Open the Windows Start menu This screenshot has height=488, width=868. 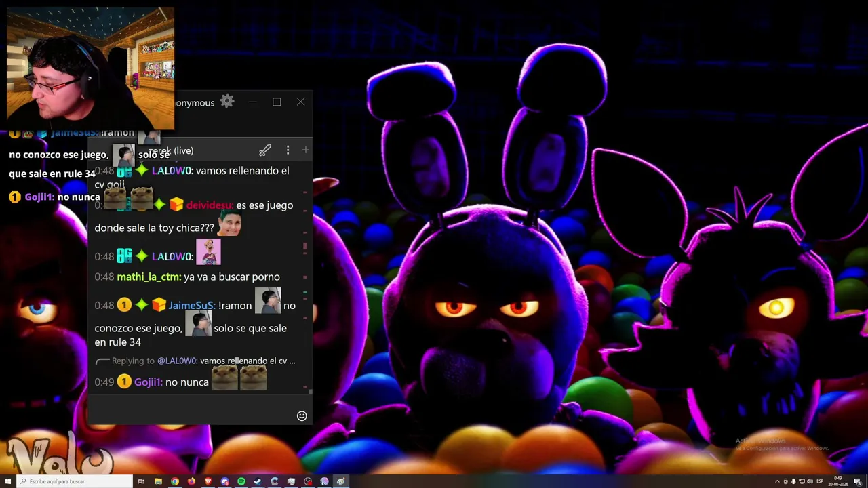click(7, 481)
